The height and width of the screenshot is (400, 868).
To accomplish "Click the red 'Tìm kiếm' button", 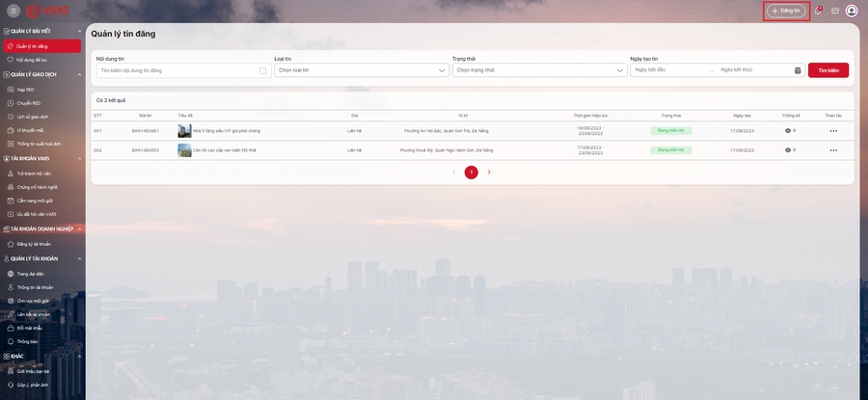I will (x=827, y=70).
